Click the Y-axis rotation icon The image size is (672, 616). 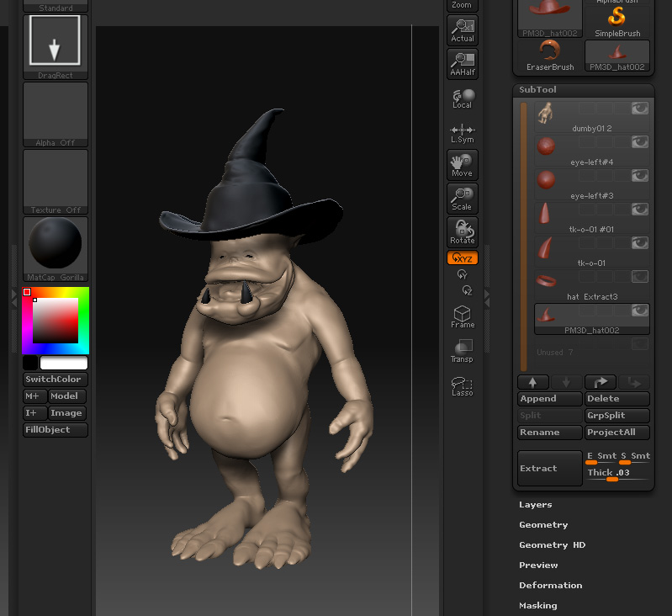[462, 274]
